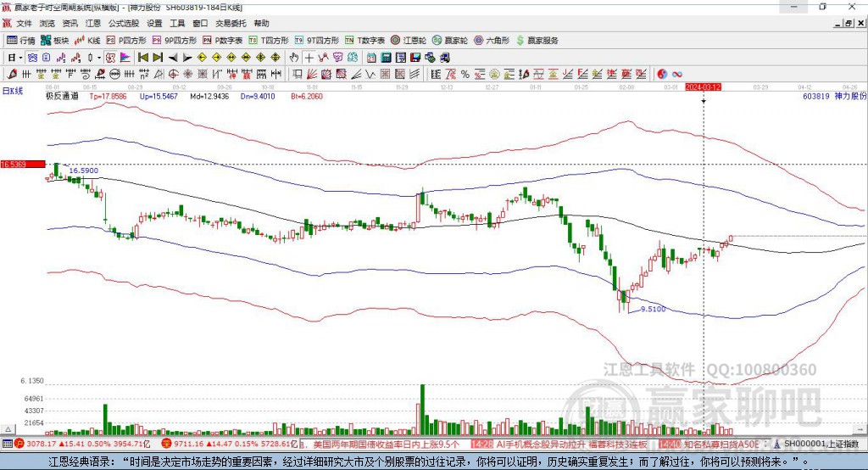Click the black left arrow icon
The width and height of the screenshot is (868, 470).
tap(173, 58)
